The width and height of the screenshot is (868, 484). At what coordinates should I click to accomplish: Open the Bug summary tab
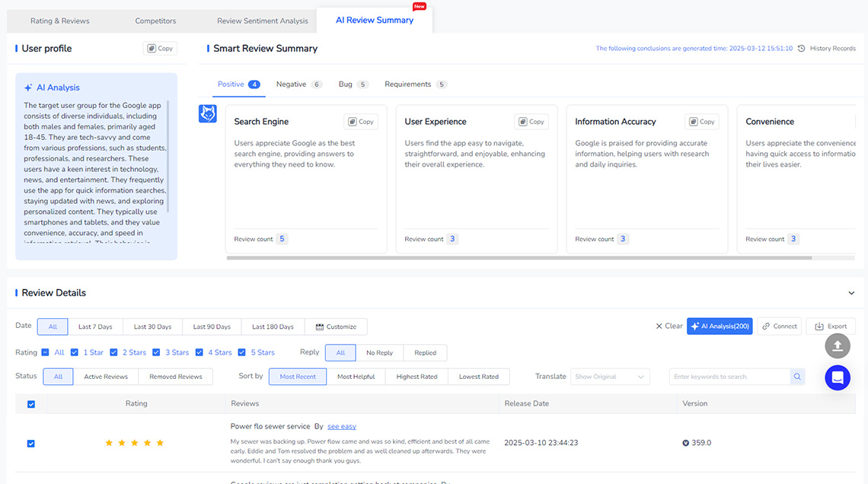coord(353,84)
